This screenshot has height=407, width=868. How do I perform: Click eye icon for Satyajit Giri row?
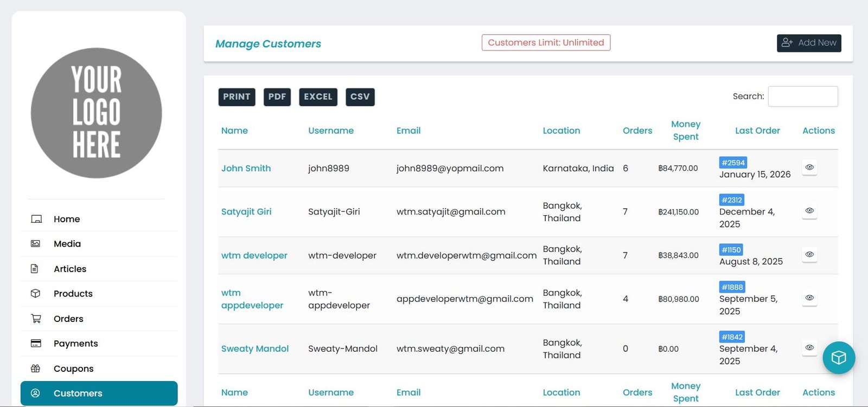[x=809, y=211]
